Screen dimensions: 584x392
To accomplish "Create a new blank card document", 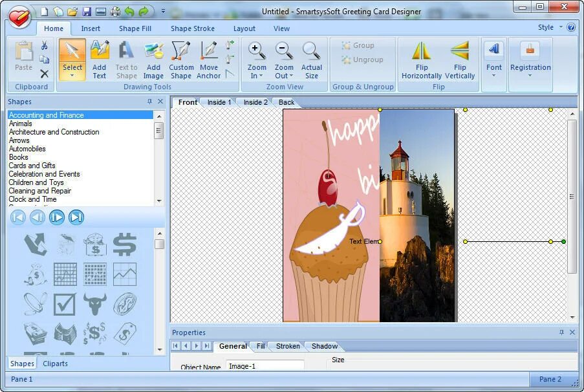I will pos(45,12).
